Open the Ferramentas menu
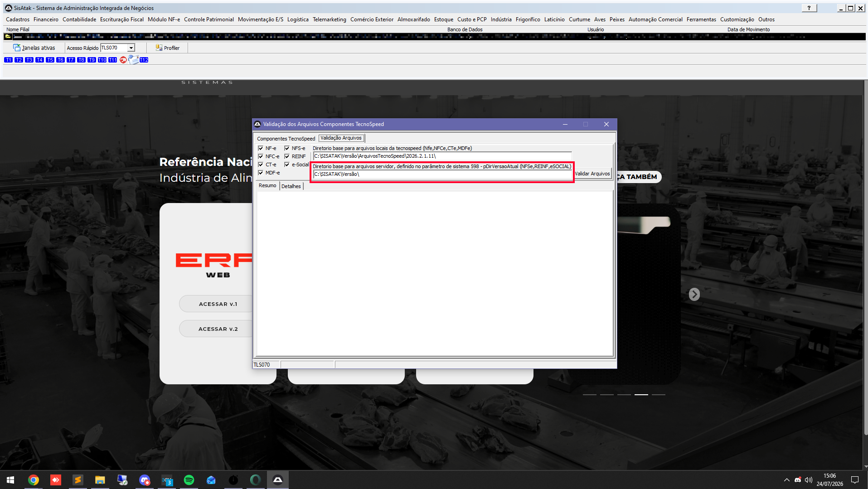868x489 pixels. (x=701, y=19)
